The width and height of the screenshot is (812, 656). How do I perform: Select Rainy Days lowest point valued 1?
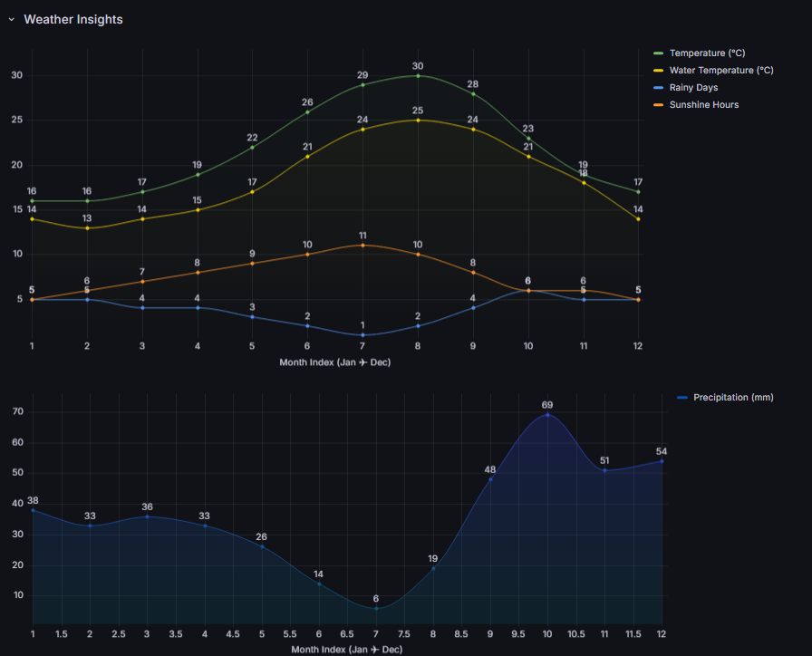point(362,335)
